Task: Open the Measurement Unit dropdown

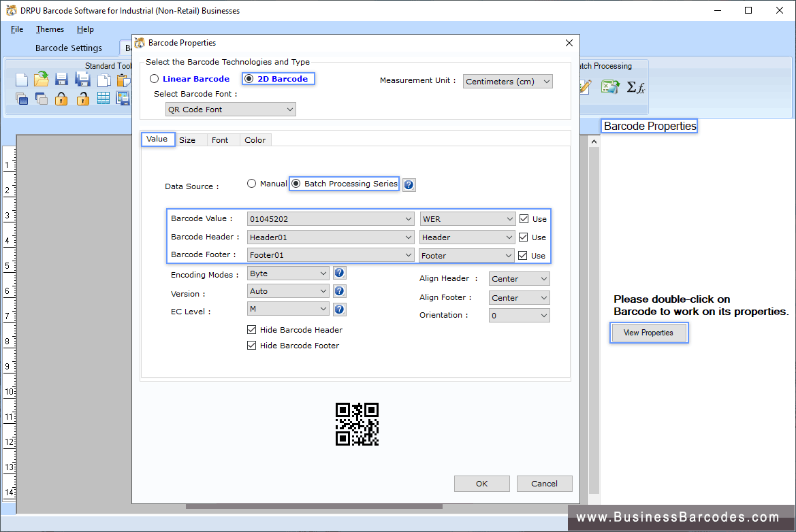Action: tap(547, 81)
